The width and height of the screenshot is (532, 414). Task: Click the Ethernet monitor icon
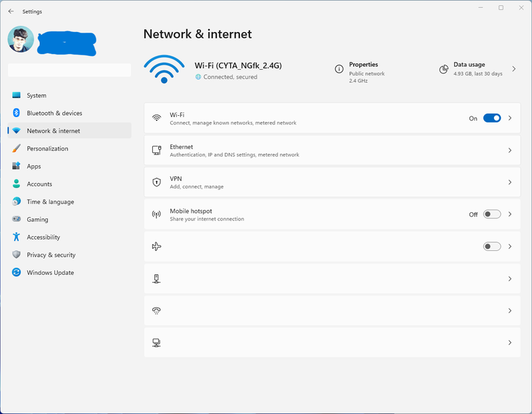tap(157, 150)
